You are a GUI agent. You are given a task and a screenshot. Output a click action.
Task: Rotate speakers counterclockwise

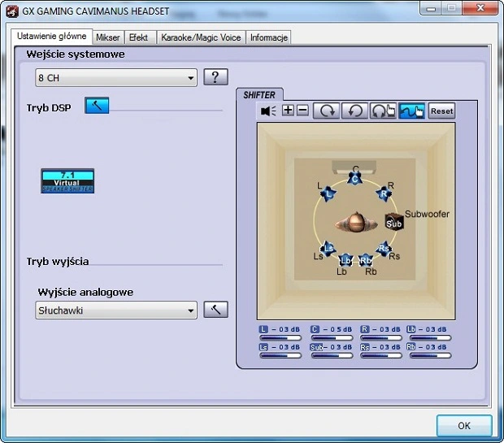[x=354, y=111]
